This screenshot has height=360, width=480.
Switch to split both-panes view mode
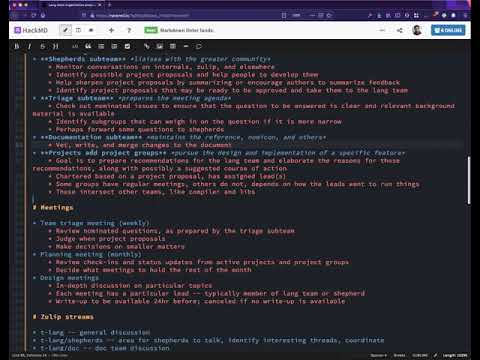coord(78,30)
